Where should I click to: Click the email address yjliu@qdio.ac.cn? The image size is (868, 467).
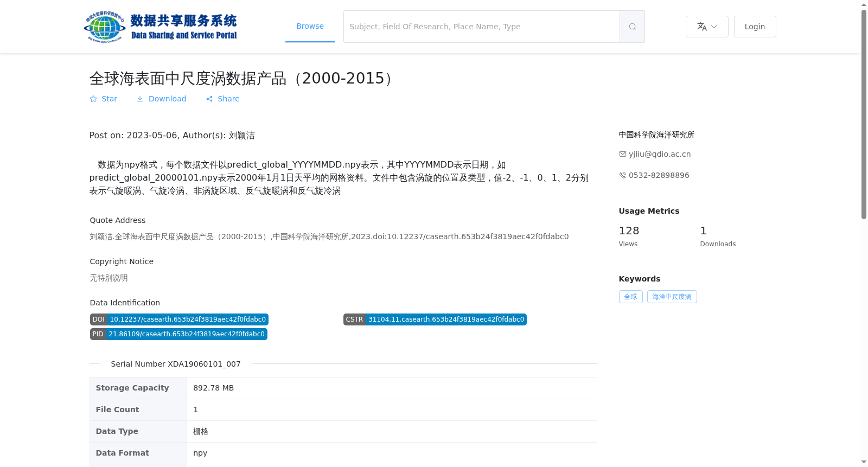(x=660, y=154)
